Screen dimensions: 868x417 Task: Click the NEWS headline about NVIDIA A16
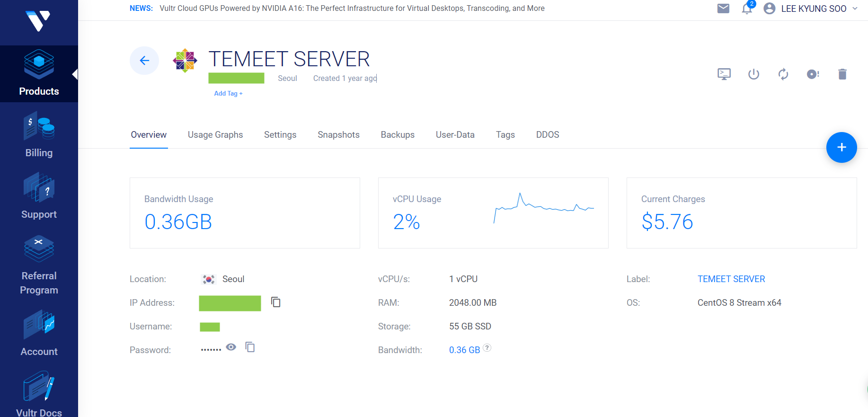pos(352,9)
